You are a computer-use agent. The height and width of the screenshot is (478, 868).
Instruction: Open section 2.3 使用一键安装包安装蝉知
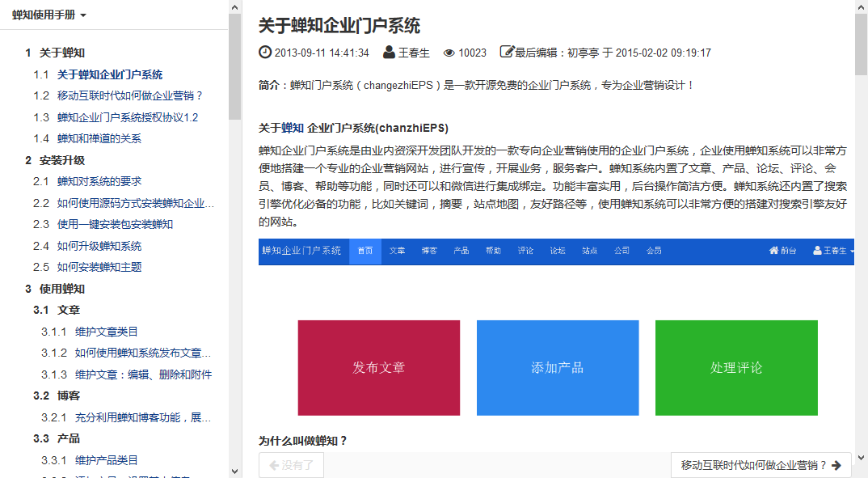pos(115,224)
